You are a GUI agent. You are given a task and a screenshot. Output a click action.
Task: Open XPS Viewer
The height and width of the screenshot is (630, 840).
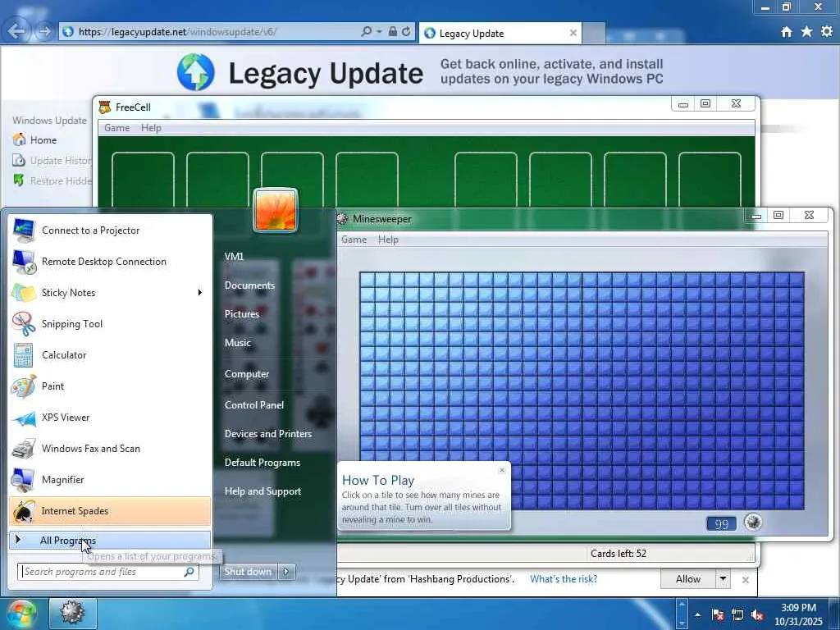(110, 418)
